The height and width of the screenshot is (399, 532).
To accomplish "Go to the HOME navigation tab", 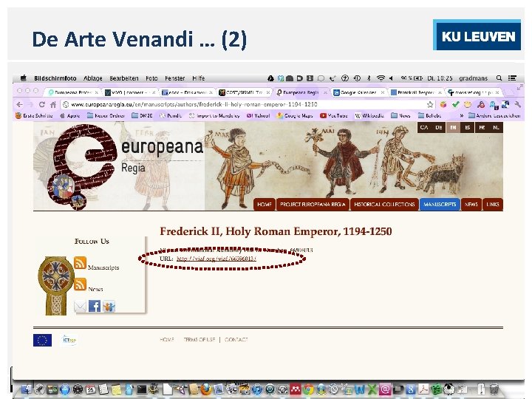I will click(x=265, y=204).
